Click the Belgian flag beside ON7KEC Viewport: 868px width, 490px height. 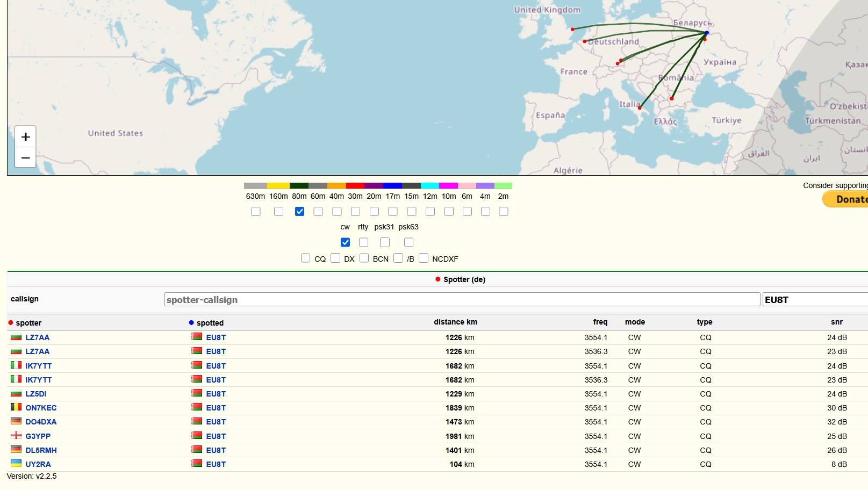point(16,407)
